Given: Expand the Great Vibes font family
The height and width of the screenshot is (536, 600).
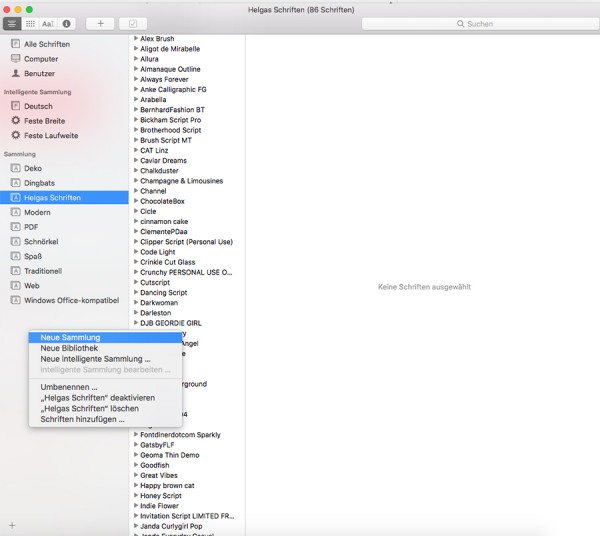Looking at the screenshot, I should pos(136,475).
